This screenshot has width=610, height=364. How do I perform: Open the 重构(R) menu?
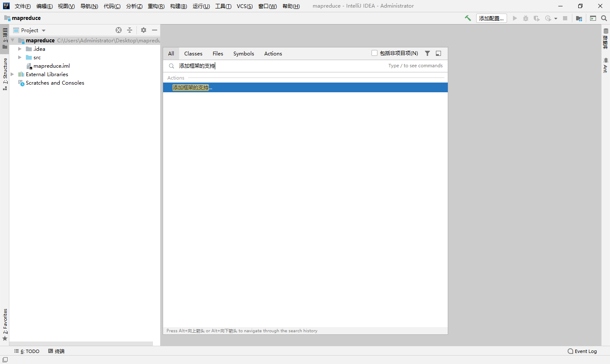(x=156, y=6)
